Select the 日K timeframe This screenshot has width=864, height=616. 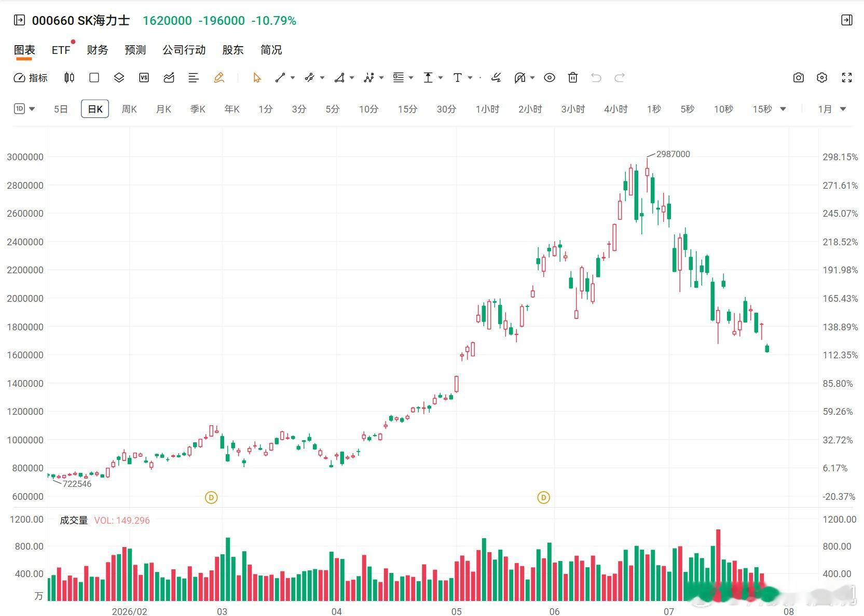pos(95,109)
